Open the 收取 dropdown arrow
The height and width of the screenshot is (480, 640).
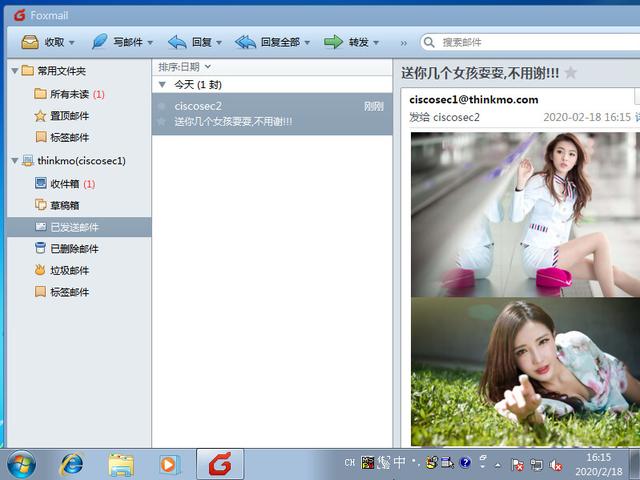pos(72,43)
